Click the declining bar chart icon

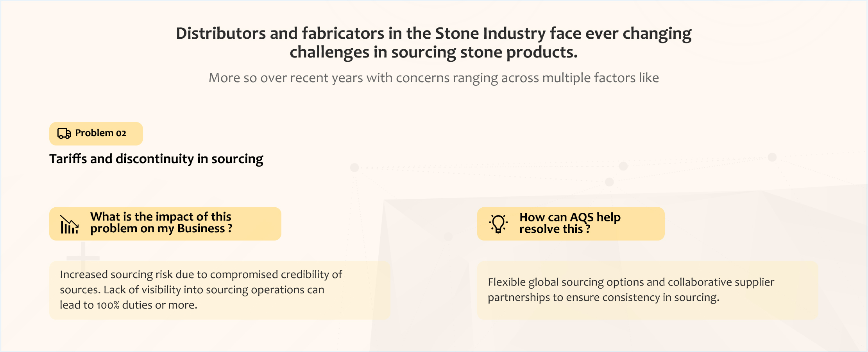tap(69, 224)
